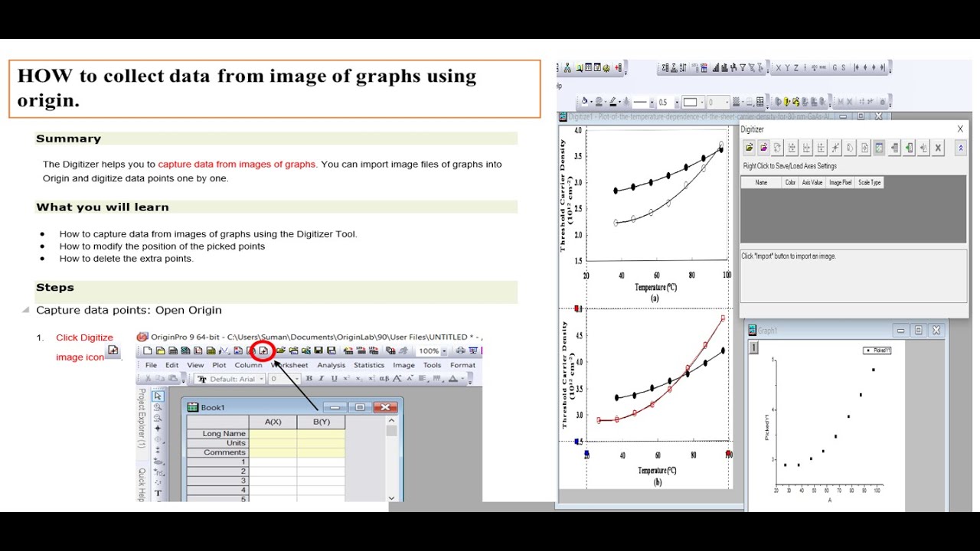Close the Digitizer dialog
The image size is (980, 551).
960,129
